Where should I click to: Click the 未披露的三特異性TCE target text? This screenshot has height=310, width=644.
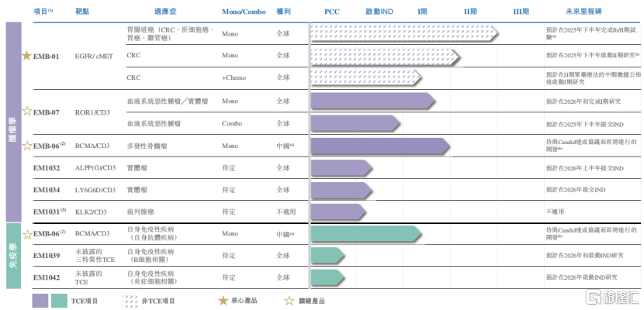(x=95, y=256)
